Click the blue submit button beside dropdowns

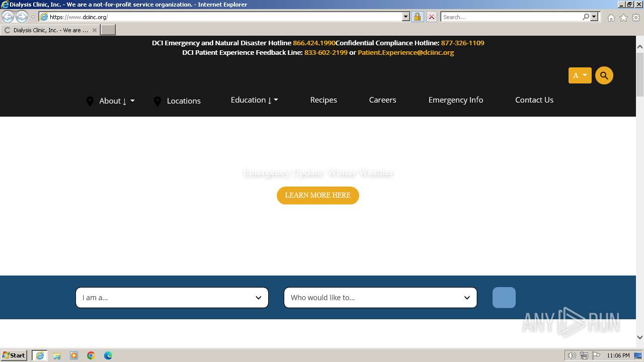(x=504, y=298)
